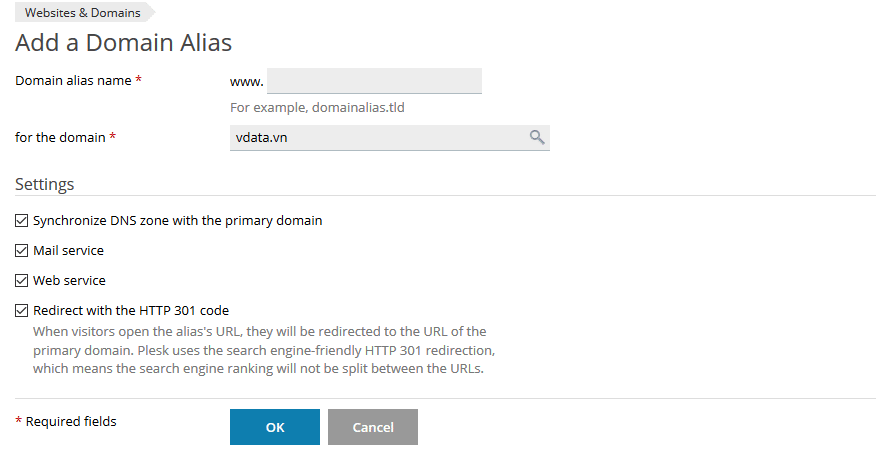Click the "For example, domainalias.tld" hint text
The height and width of the screenshot is (465, 876).
tap(317, 108)
